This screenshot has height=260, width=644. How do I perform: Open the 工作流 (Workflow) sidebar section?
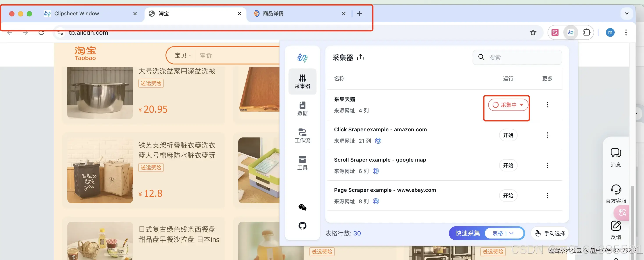pos(302,136)
